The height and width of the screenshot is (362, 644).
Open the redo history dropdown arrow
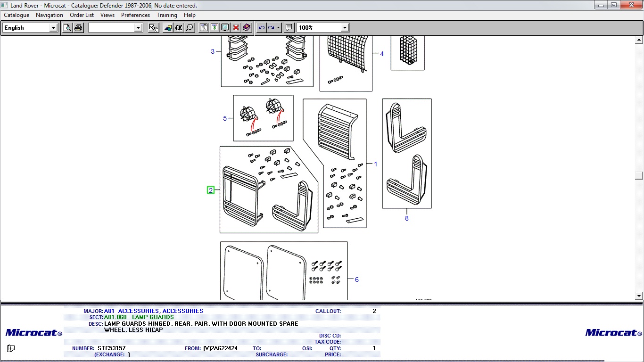point(279,28)
